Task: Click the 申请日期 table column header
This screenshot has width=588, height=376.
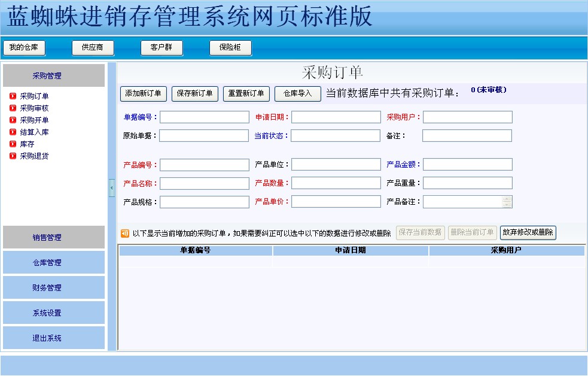Action: [x=351, y=250]
